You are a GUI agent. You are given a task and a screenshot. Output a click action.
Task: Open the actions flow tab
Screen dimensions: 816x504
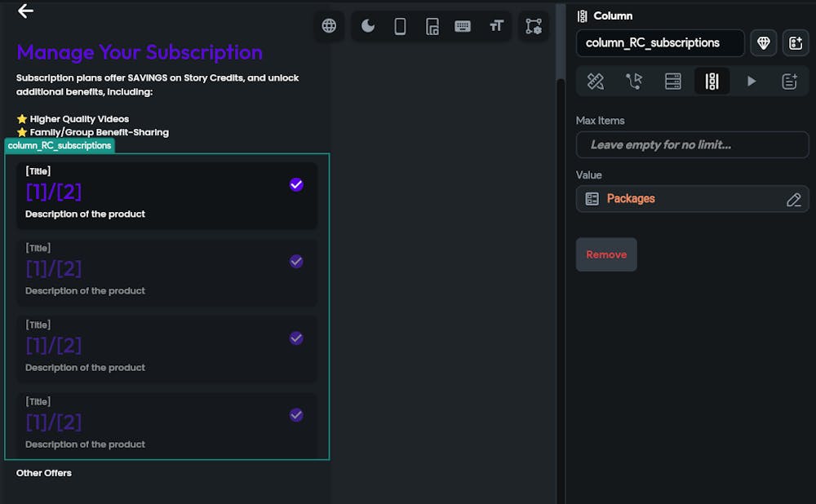click(x=634, y=82)
